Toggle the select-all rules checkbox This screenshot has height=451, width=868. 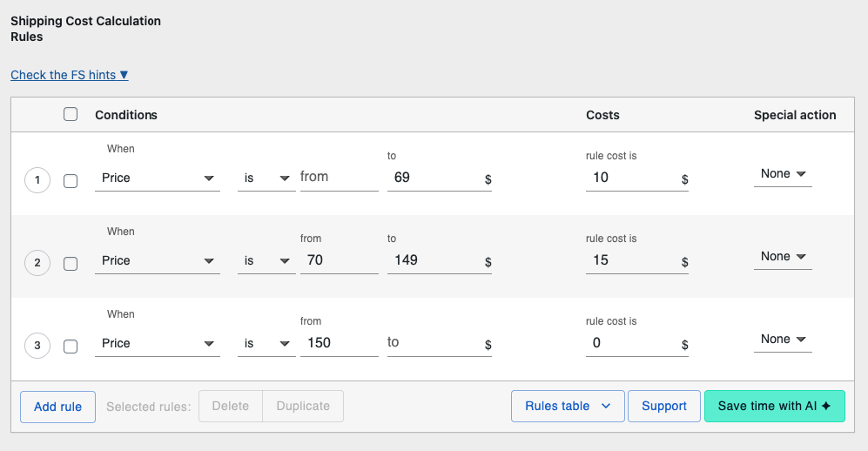pos(71,114)
